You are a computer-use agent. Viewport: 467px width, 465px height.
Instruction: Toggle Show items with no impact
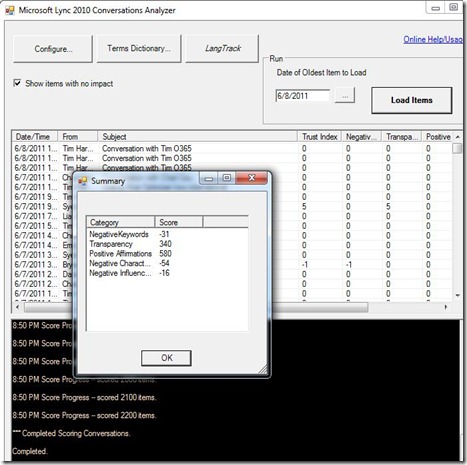click(x=17, y=83)
